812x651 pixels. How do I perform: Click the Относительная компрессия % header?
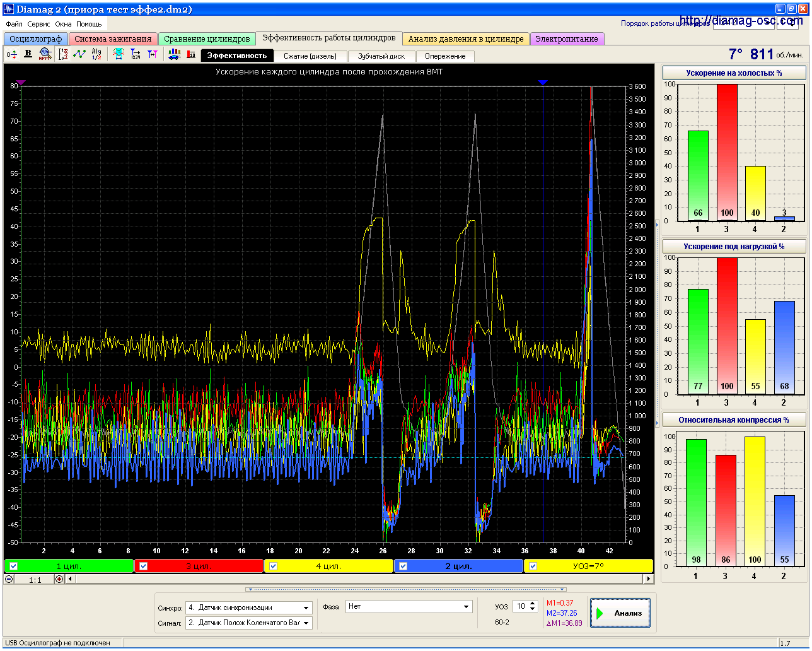(734, 420)
